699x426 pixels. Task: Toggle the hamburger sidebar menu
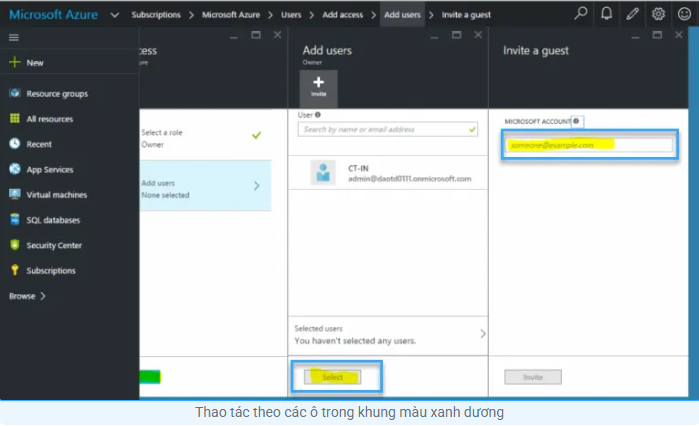(x=14, y=37)
